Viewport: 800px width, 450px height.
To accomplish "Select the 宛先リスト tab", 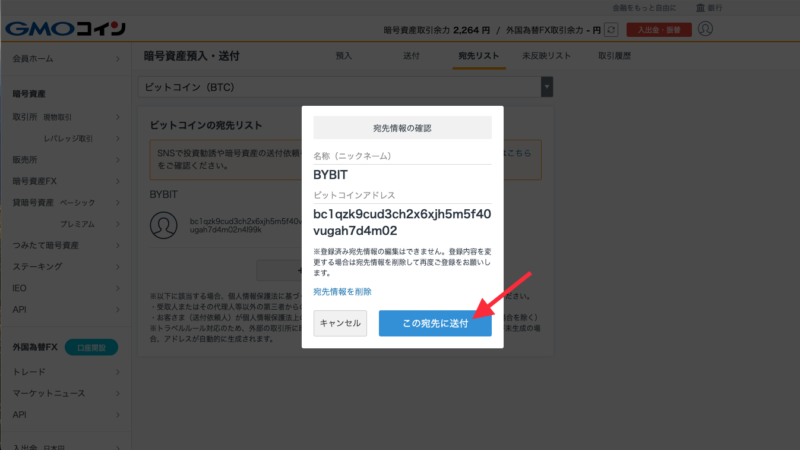I will (x=479, y=56).
